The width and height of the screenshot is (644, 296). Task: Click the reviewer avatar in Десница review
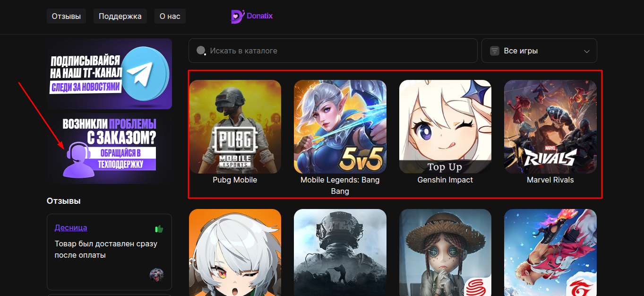click(156, 275)
